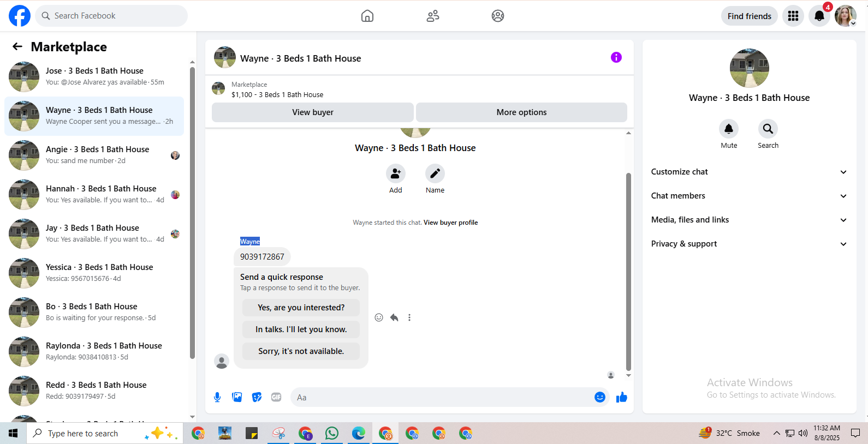
Task: Open the large Wayne listing thumbnail in right panel
Action: click(749, 68)
